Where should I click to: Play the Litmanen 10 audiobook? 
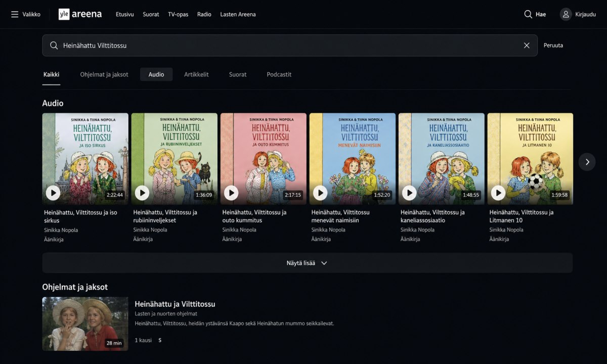(x=498, y=193)
